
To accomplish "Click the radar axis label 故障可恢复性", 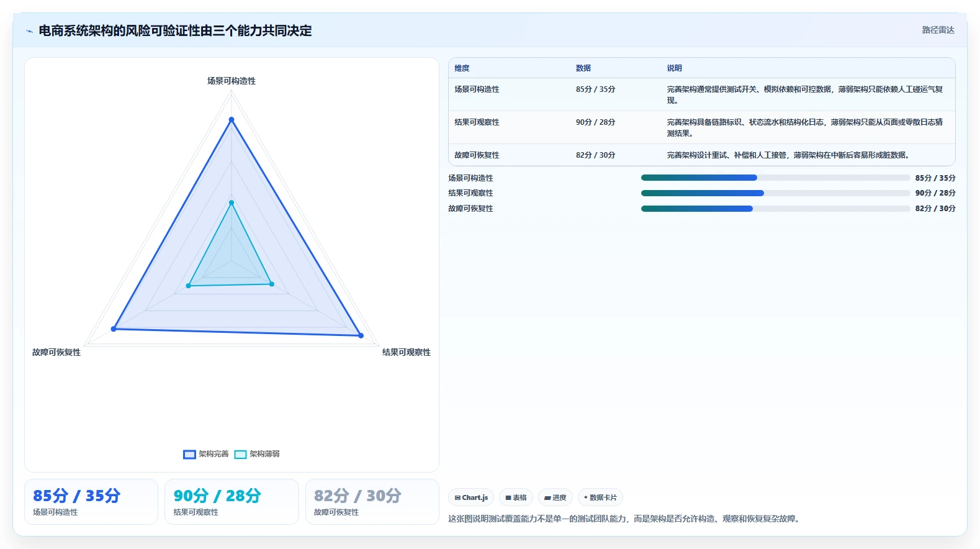I will click(x=56, y=352).
